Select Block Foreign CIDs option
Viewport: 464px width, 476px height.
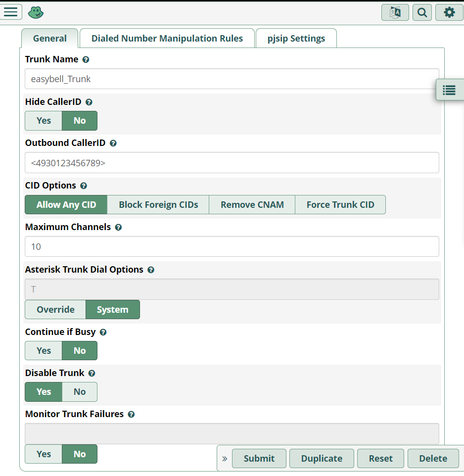pos(158,205)
